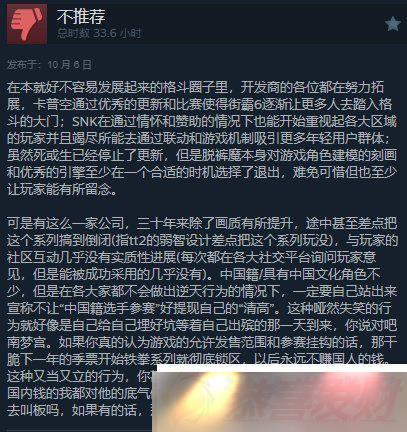
Task: Click the line starting 可是有这么一家公司
Action: tap(202, 223)
